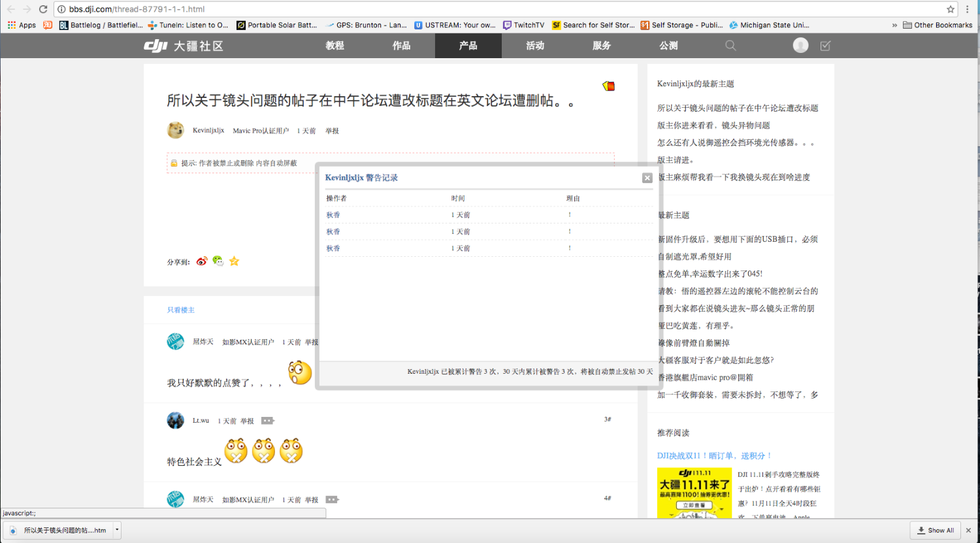This screenshot has width=980, height=543.
Task: Click Lt.wu's avatar image
Action: (x=175, y=420)
